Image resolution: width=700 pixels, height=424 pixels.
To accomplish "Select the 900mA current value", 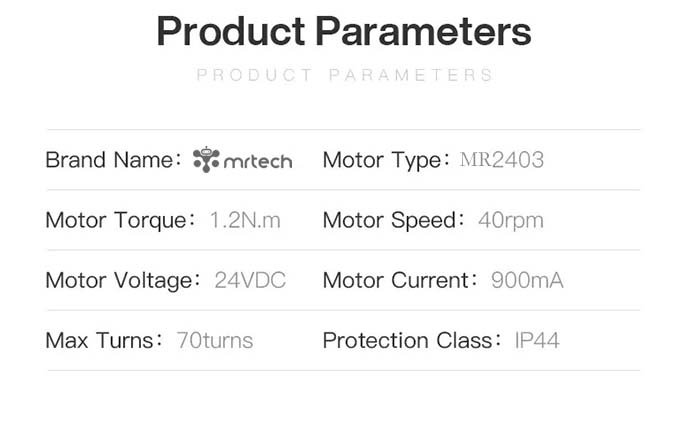I will (x=527, y=280).
